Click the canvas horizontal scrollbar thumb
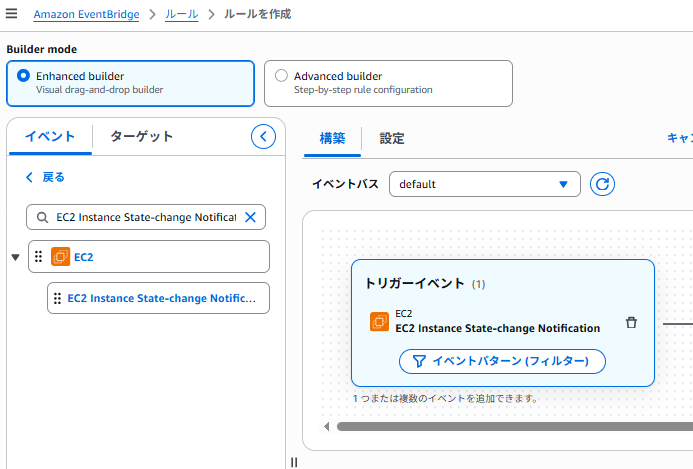The width and height of the screenshot is (693, 469). (515, 427)
